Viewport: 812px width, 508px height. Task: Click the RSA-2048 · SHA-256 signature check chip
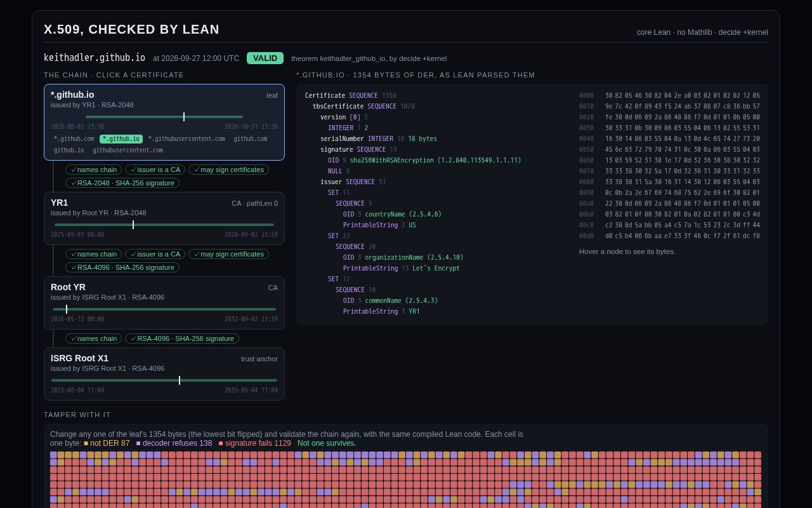tap(122, 183)
